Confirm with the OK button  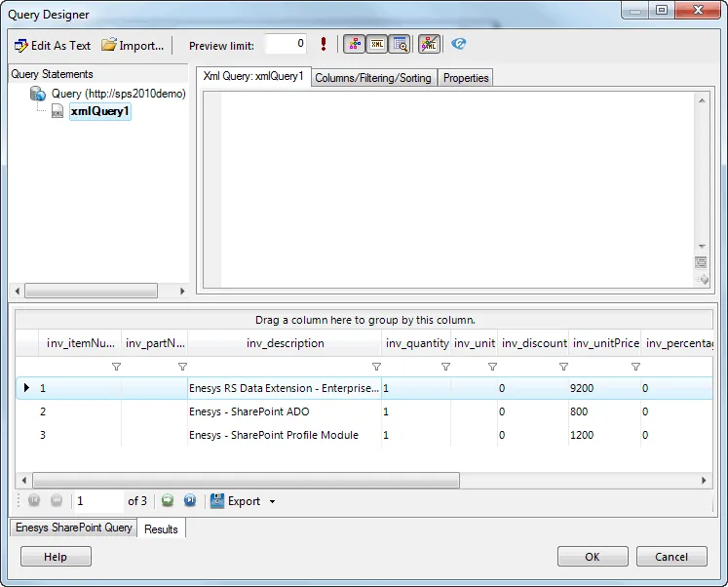tap(593, 557)
